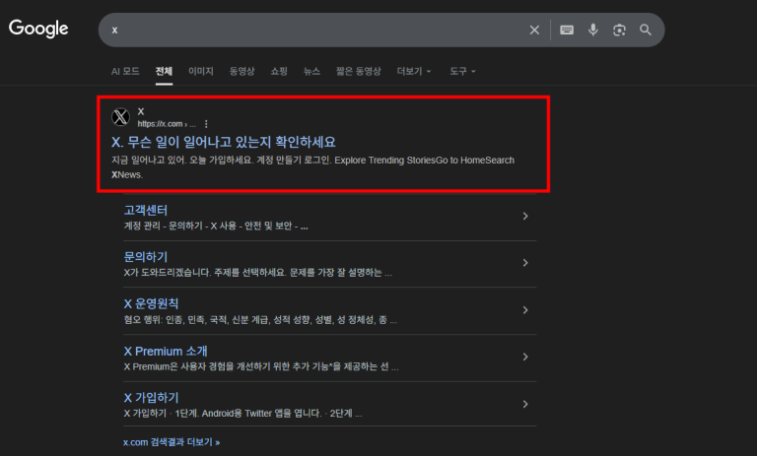Open the 'X. 무슨 일이 일어나고 있는지 확인하세요' result

pos(223,142)
